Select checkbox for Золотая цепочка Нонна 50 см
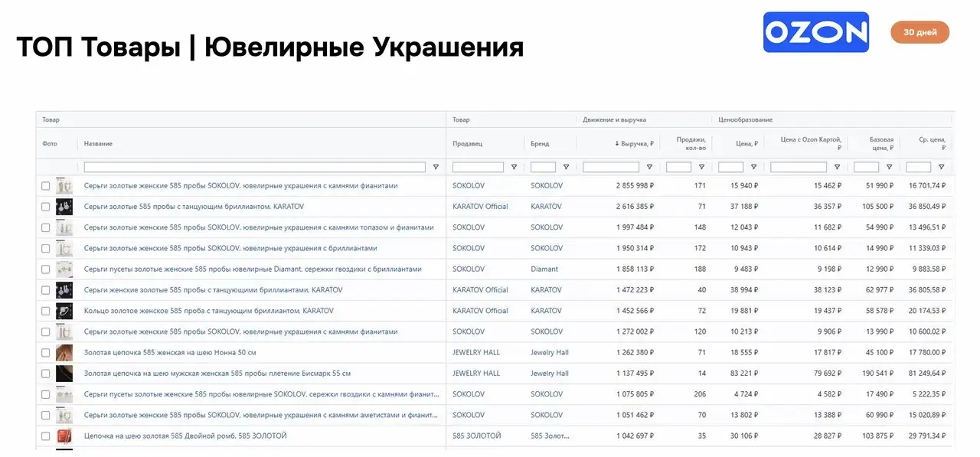This screenshot has width=980, height=457. (x=46, y=353)
